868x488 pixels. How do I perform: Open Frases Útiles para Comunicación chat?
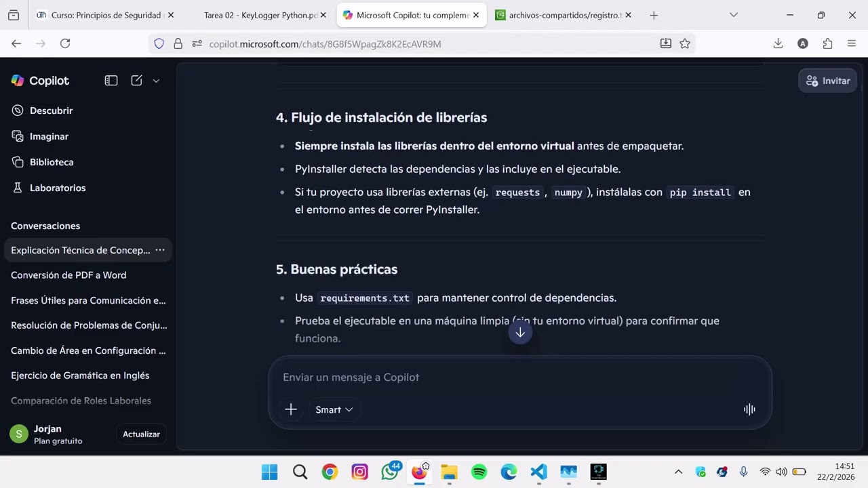tap(88, 300)
